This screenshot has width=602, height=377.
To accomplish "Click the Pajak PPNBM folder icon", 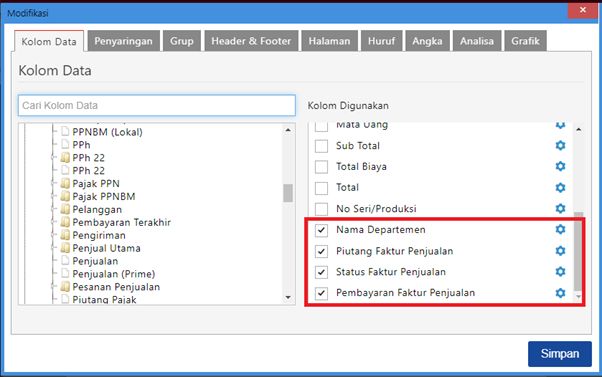I will (65, 197).
